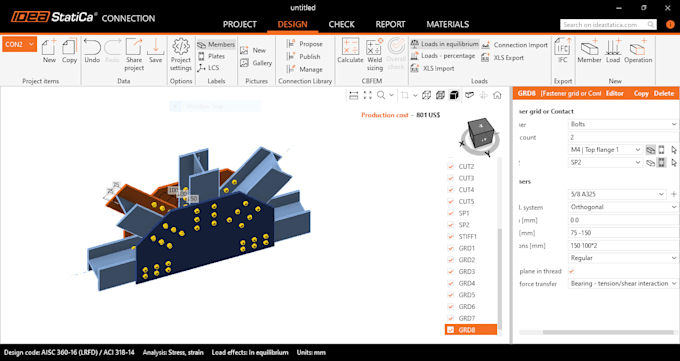680x361 pixels.
Task: Open Share project
Action: [134, 55]
